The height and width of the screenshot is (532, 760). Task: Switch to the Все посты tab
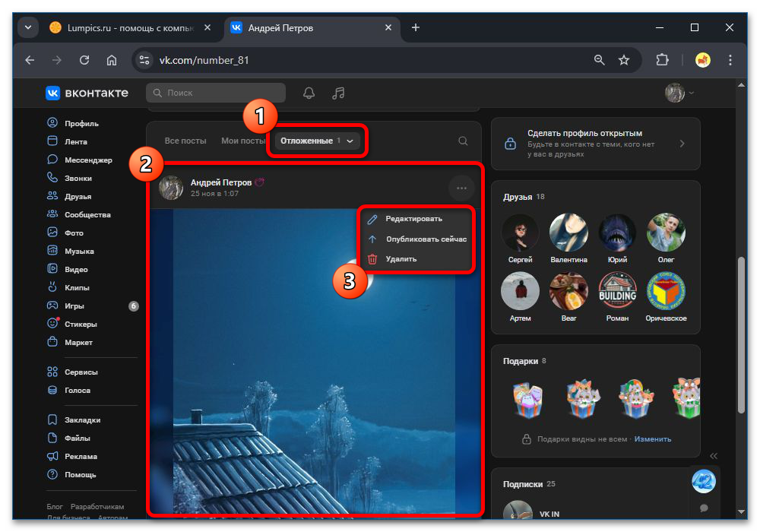[185, 141]
